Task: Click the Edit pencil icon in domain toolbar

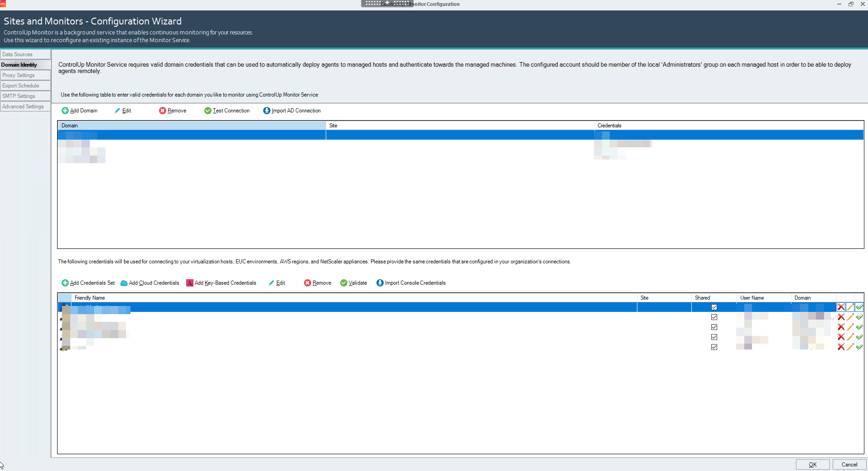Action: point(117,111)
